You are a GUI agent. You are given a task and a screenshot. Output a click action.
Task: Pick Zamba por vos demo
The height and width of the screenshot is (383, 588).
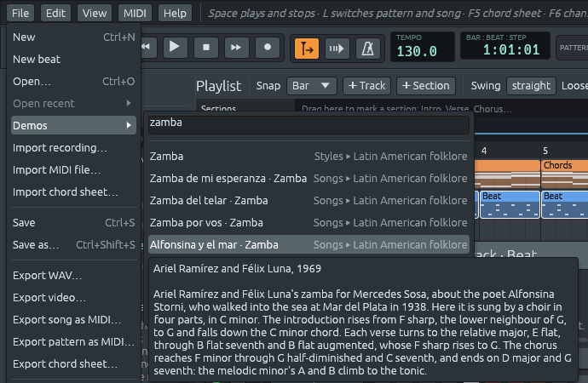tap(308, 222)
